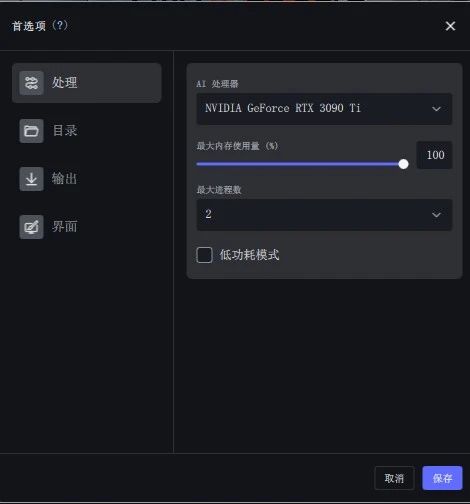Screen dimensions: 470x504
Task: Click the 最大内存使用量 slider handle
Action: tap(403, 164)
